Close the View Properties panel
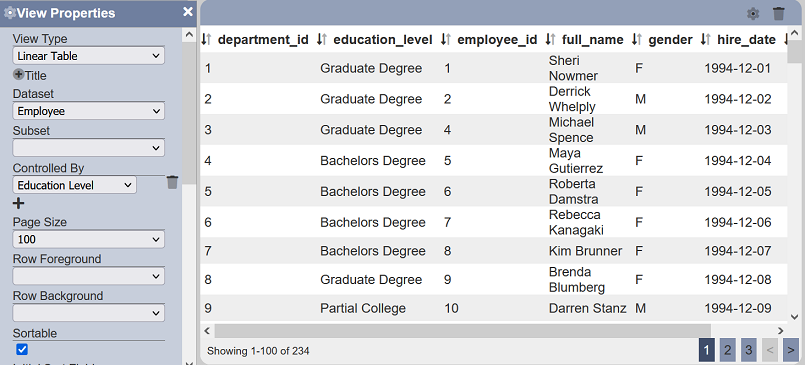805x365 pixels. [x=188, y=12]
